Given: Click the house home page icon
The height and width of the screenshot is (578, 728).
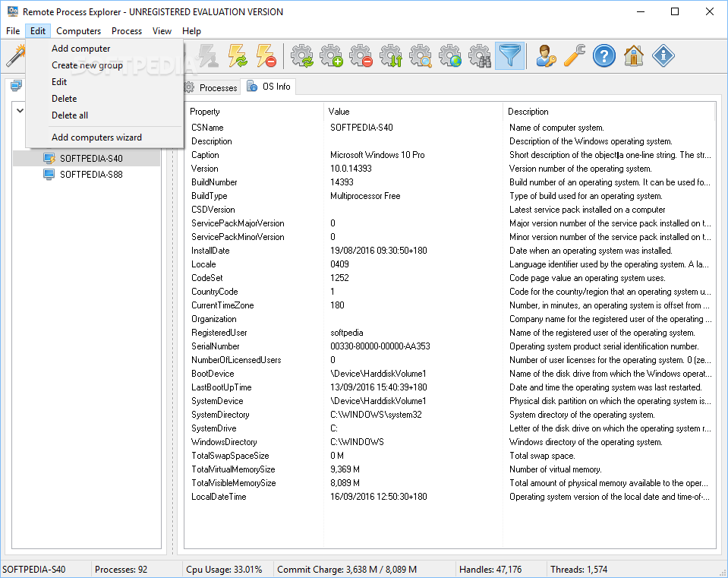Looking at the screenshot, I should pyautogui.click(x=634, y=55).
